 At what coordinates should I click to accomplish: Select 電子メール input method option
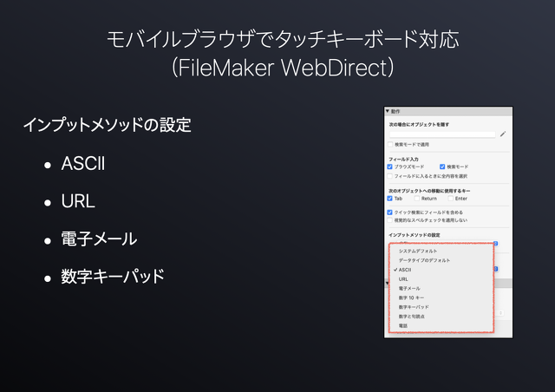(409, 288)
